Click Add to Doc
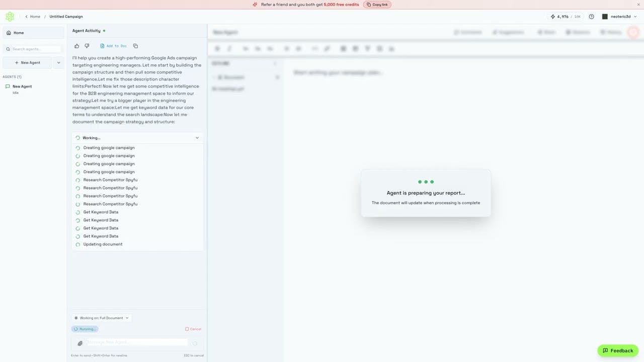The image size is (644, 362). pos(114,46)
